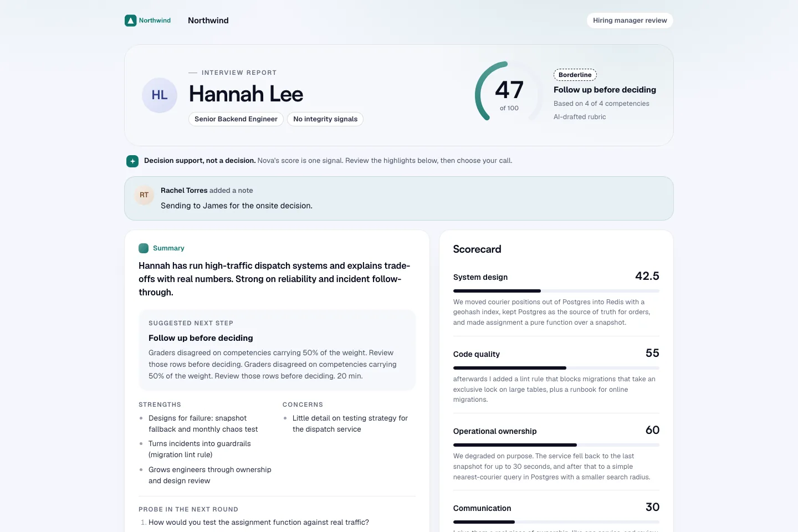
Task: Click the CONCERNS section heading
Action: point(303,405)
